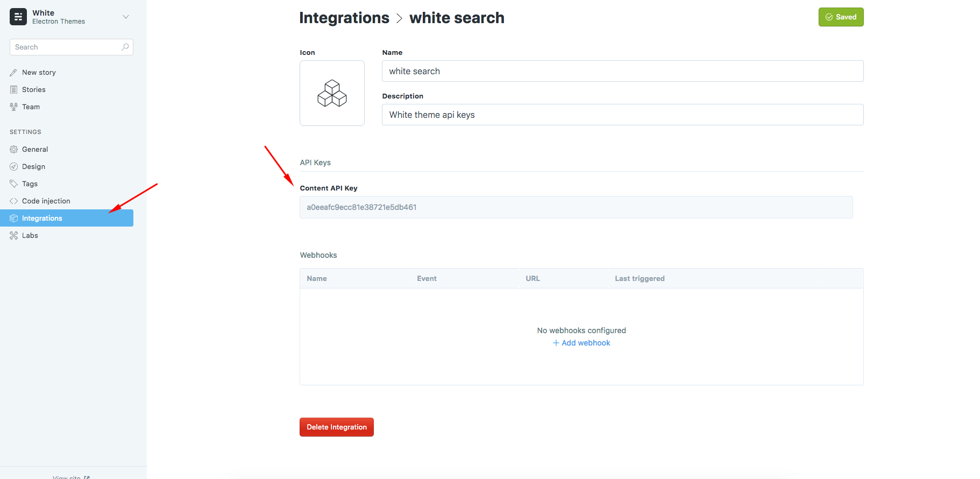This screenshot has height=479, width=980.
Task: Select the Integrations sidebar item
Action: click(67, 218)
